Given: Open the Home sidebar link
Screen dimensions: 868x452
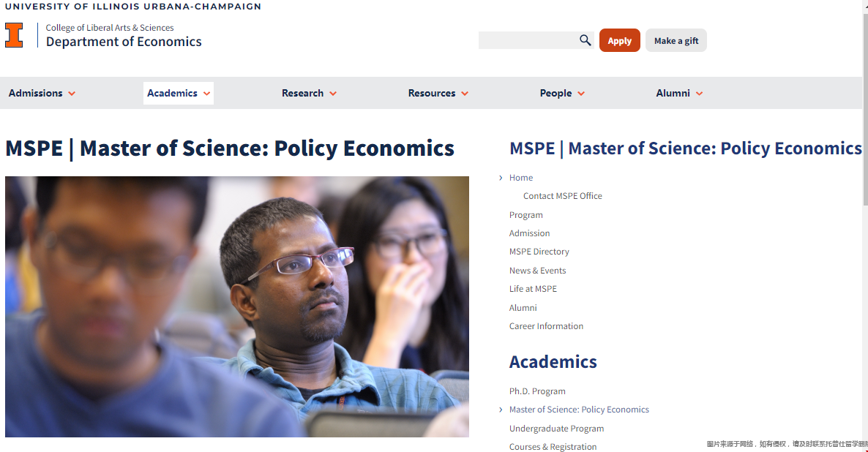Looking at the screenshot, I should point(521,178).
